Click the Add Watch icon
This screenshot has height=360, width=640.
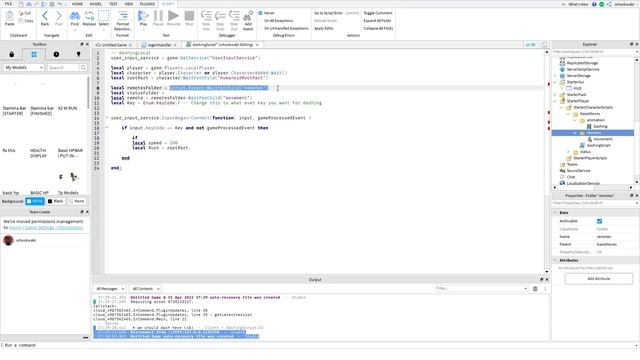point(248,16)
